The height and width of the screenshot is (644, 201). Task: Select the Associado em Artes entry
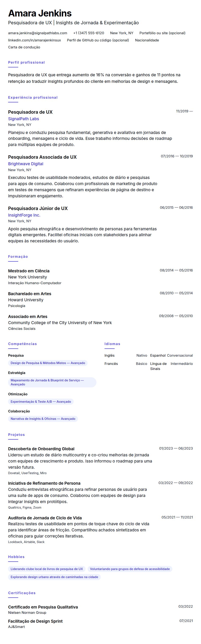pos(28,317)
